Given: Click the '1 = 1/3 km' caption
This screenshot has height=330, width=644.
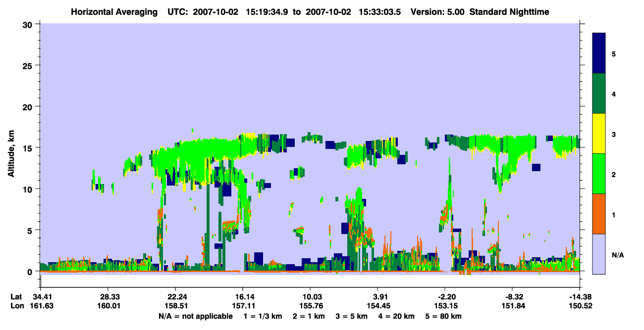Looking at the screenshot, I should pos(264,316).
